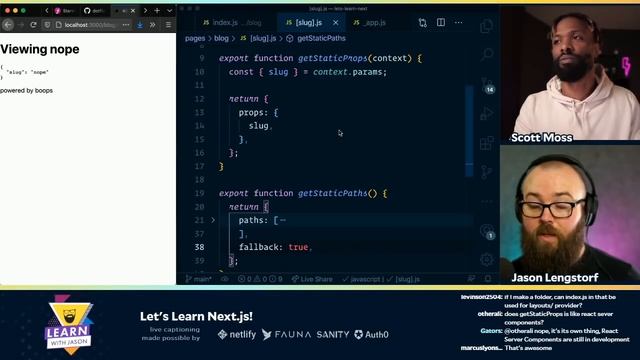Open the Accounts icon with 1 badge
640x360 pixels.
coord(487,231)
